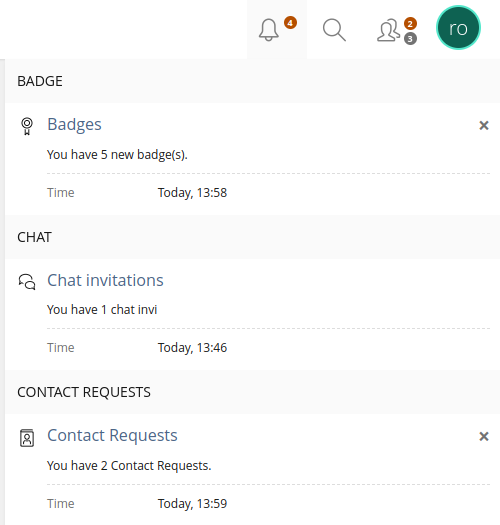500x525 pixels.
Task: Click the orange notification count badge 4
Action: (290, 23)
